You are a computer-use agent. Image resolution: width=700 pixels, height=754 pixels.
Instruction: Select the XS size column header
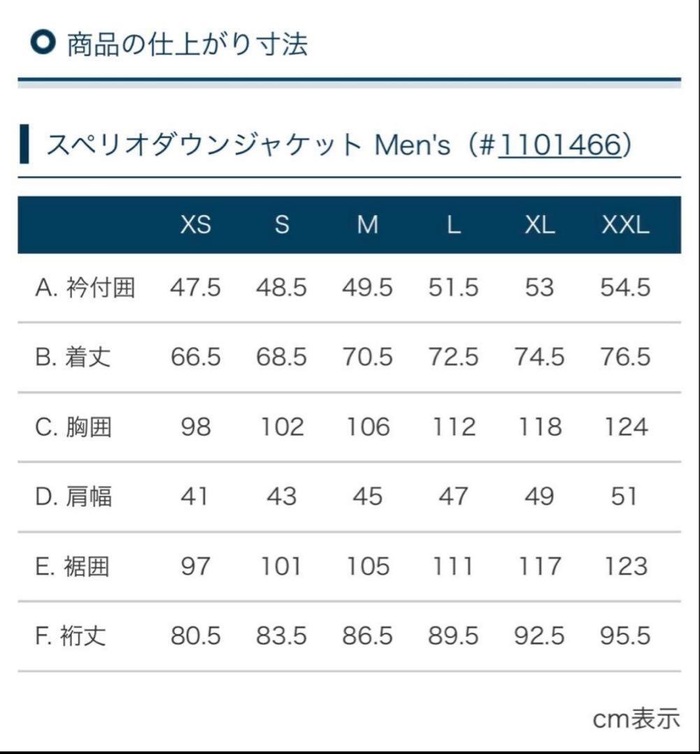click(195, 225)
